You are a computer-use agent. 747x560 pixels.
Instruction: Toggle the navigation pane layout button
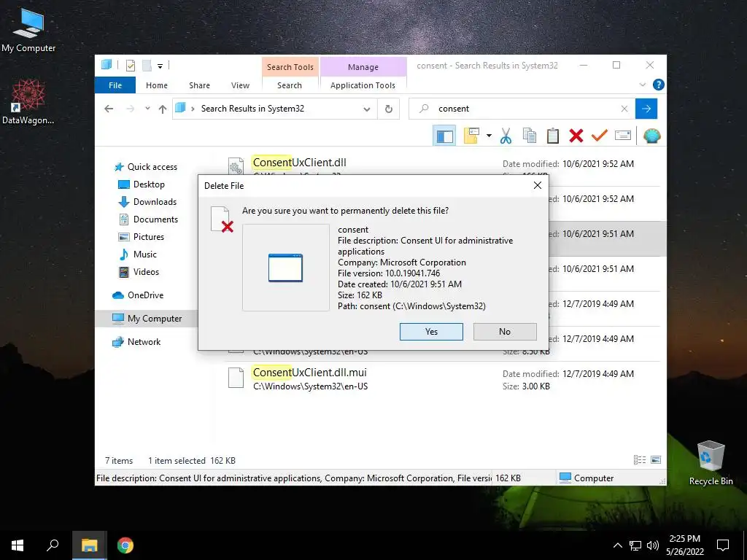click(x=444, y=136)
